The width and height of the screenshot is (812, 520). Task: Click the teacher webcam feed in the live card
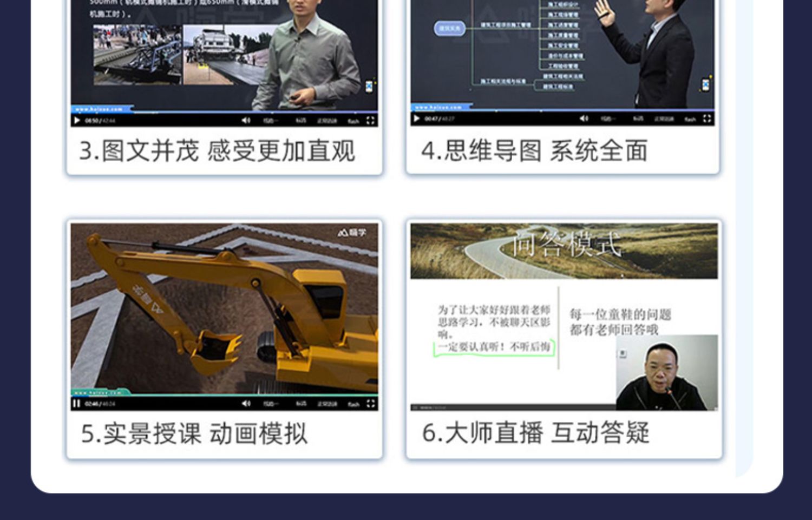pyautogui.click(x=667, y=372)
